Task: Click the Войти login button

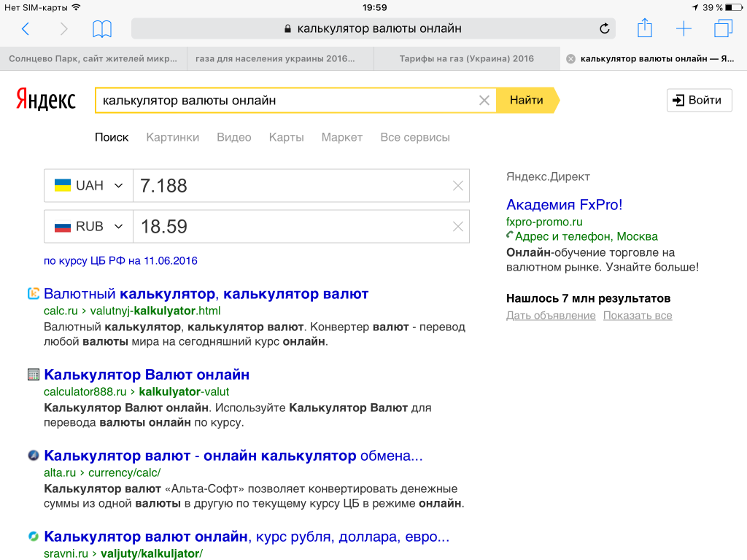Action: (x=699, y=100)
